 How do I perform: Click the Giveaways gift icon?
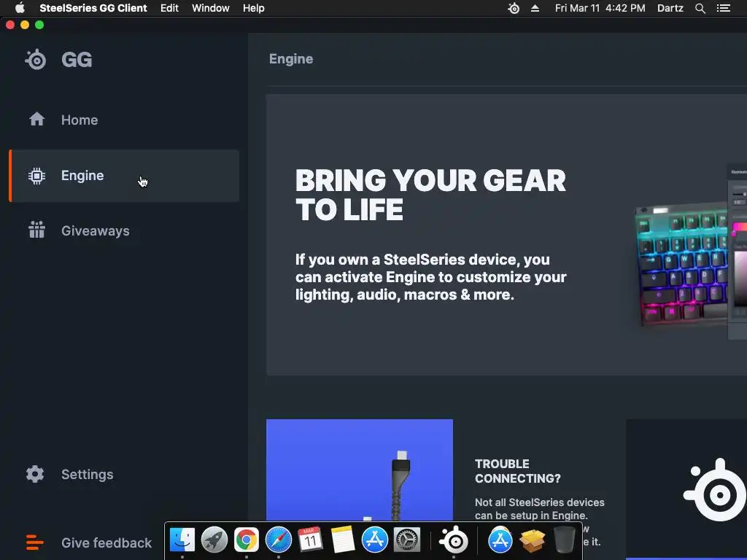tap(36, 230)
